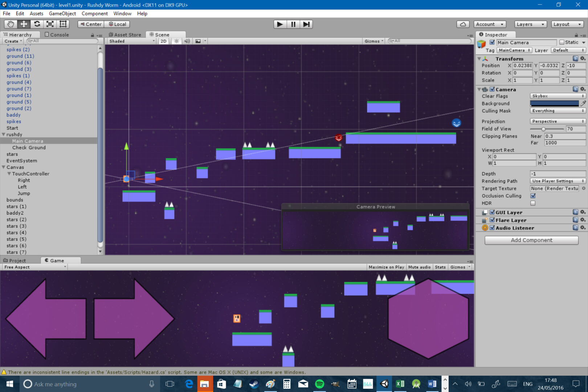Collapse the Canvas hierarchy item

click(x=4, y=167)
